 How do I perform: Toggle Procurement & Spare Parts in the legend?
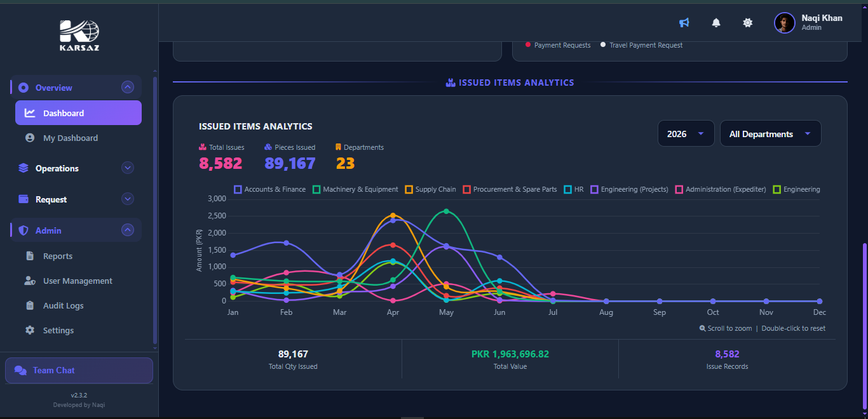[x=510, y=189]
